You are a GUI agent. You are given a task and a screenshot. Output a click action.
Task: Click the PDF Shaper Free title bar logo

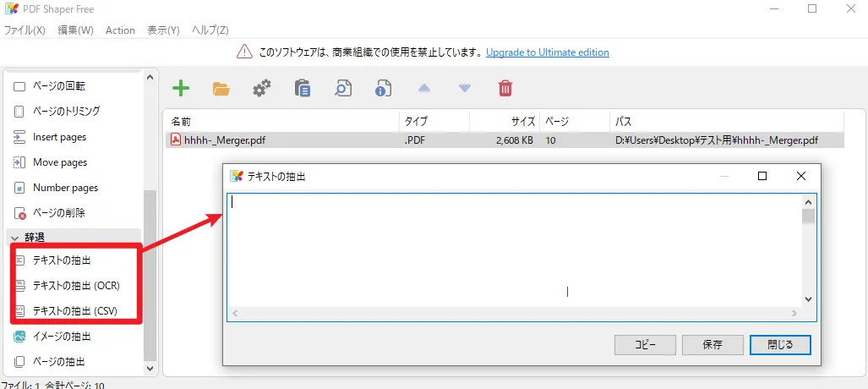click(11, 8)
